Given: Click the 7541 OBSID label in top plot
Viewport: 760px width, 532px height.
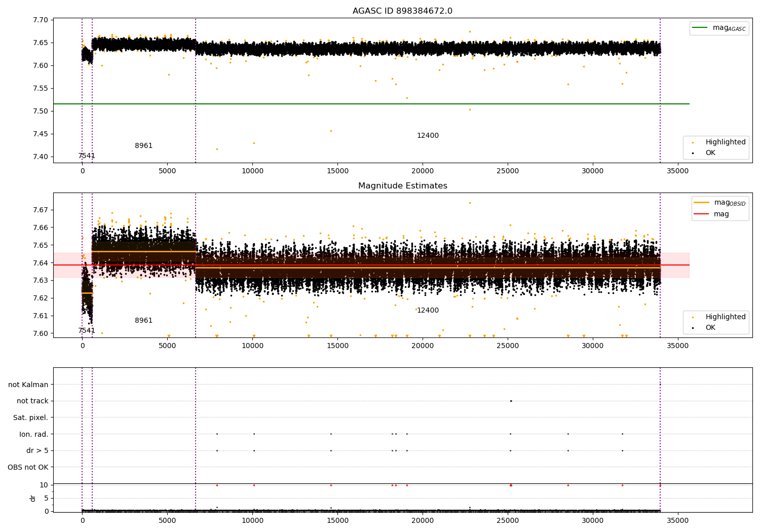Looking at the screenshot, I should pos(87,156).
